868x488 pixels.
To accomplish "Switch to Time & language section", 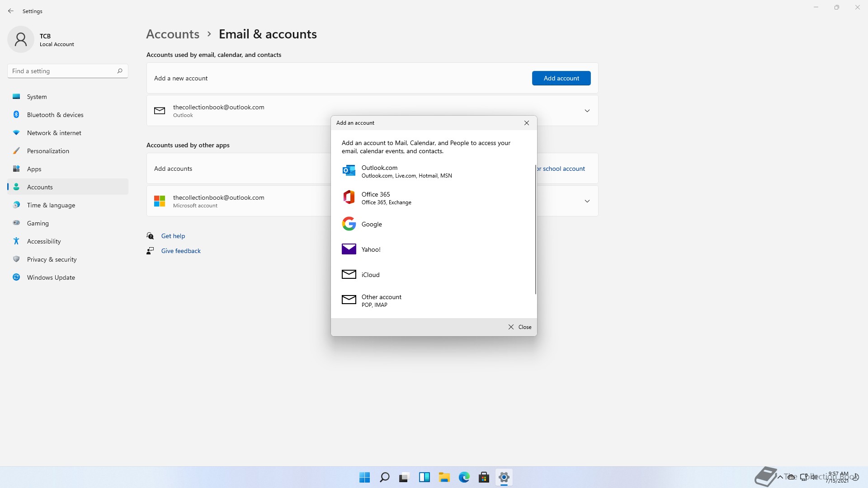I will click(x=51, y=205).
